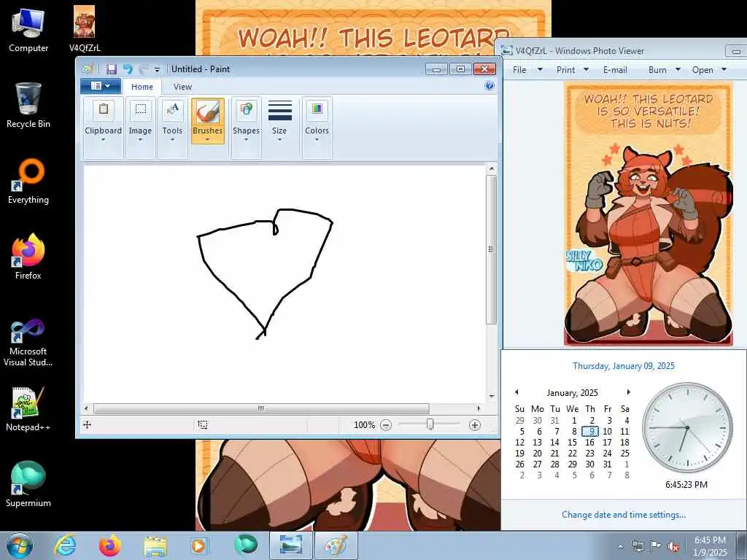The image size is (747, 560).
Task: Launch the Everything search shortcut
Action: tap(28, 182)
